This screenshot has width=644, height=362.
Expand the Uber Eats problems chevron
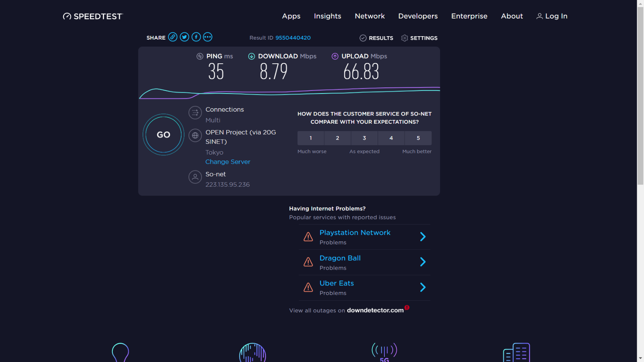pyautogui.click(x=423, y=287)
